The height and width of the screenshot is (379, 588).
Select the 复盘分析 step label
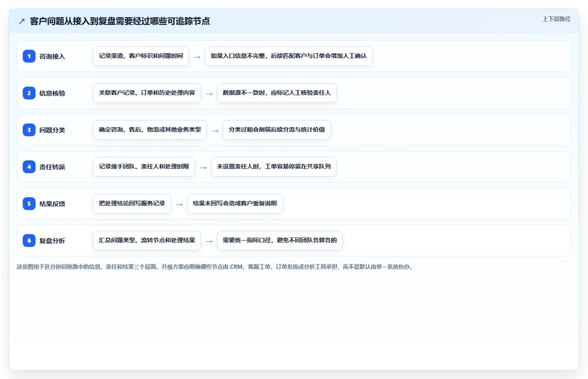pyautogui.click(x=52, y=241)
